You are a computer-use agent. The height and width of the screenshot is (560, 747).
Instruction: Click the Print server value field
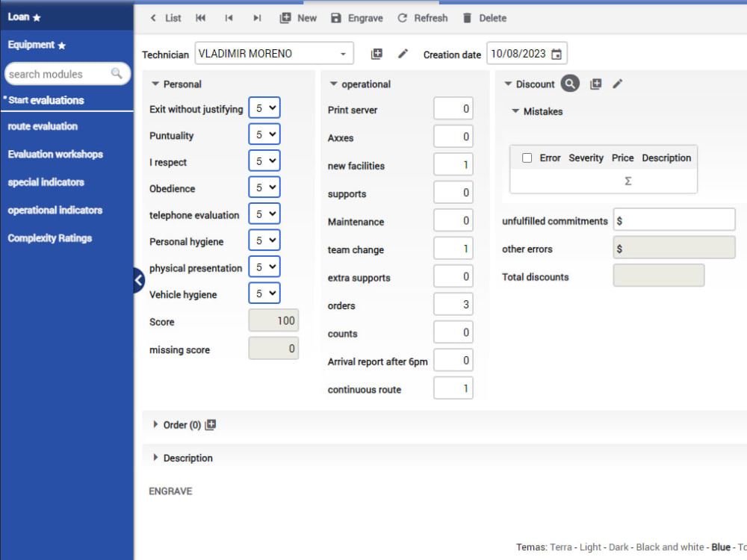click(453, 108)
